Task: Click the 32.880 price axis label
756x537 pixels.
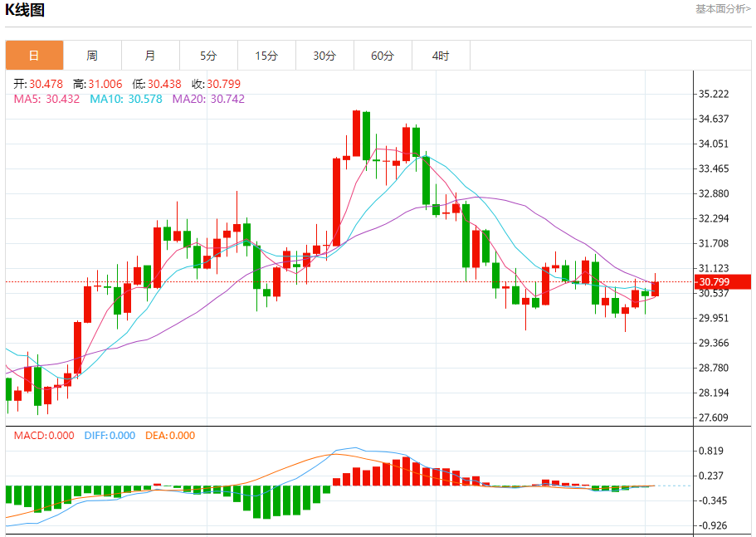Action: coord(714,193)
